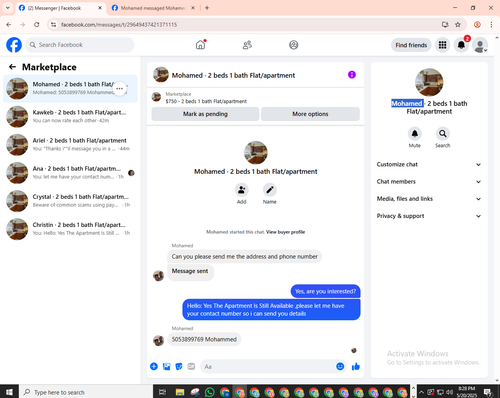Show hidden system tray icons

[421, 392]
